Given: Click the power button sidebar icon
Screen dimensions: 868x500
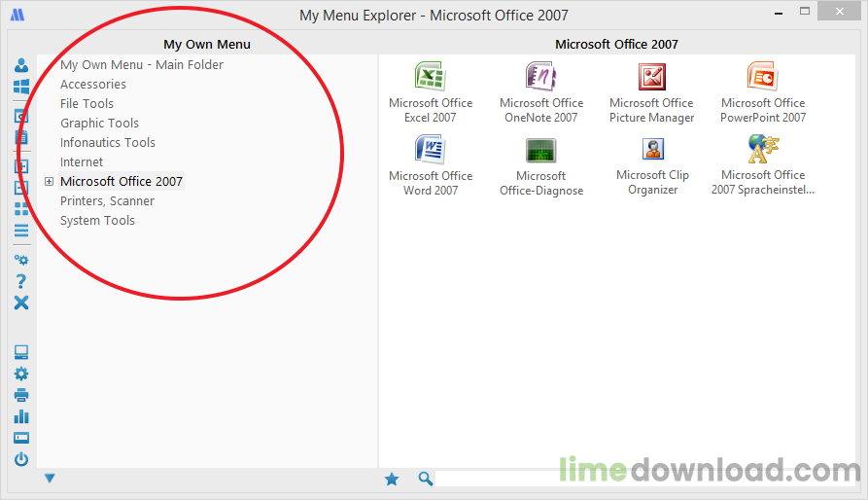Looking at the screenshot, I should click(x=21, y=459).
